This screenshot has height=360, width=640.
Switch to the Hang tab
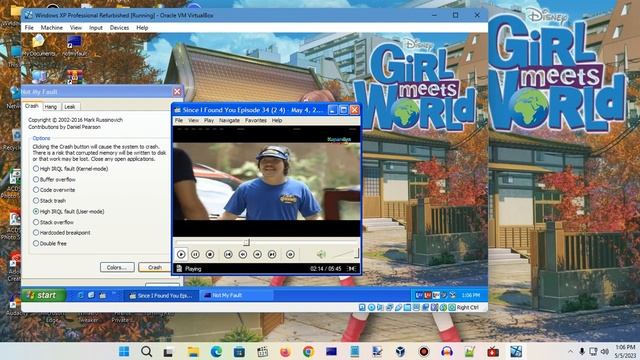pyautogui.click(x=51, y=107)
